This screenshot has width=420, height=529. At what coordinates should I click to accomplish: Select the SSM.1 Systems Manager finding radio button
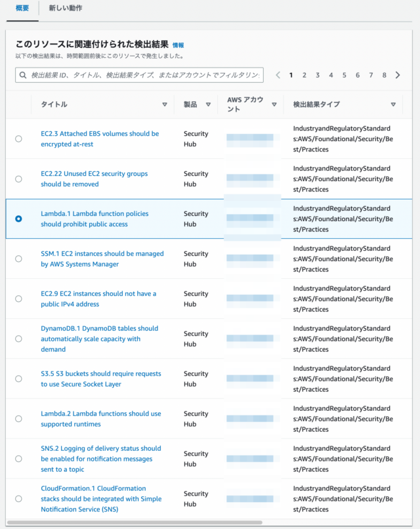(x=18, y=259)
